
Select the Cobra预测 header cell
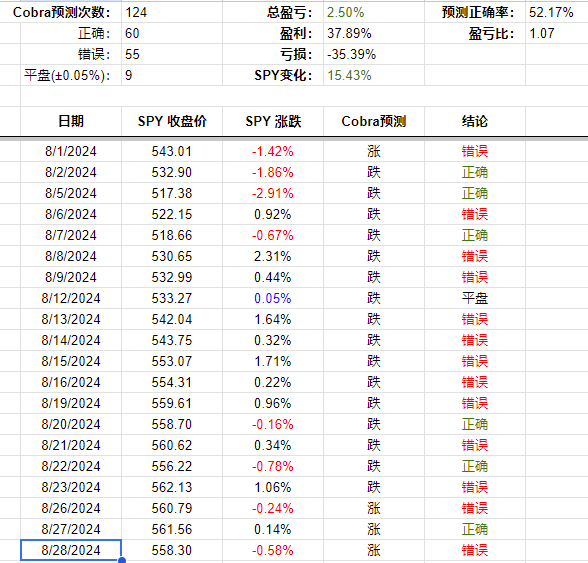pyautogui.click(x=374, y=121)
